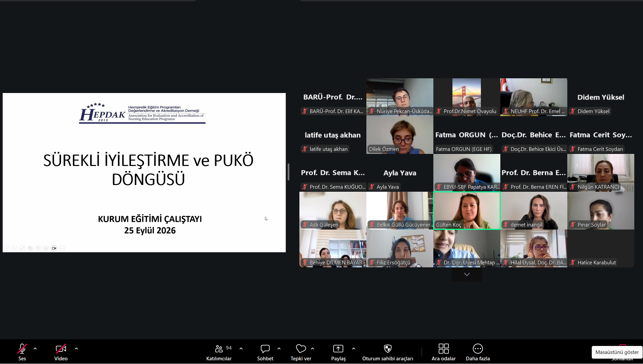Viewport: 643px width, 364px height.
Task: Expand the arrow beside Tepki ver
Action: coord(312,349)
